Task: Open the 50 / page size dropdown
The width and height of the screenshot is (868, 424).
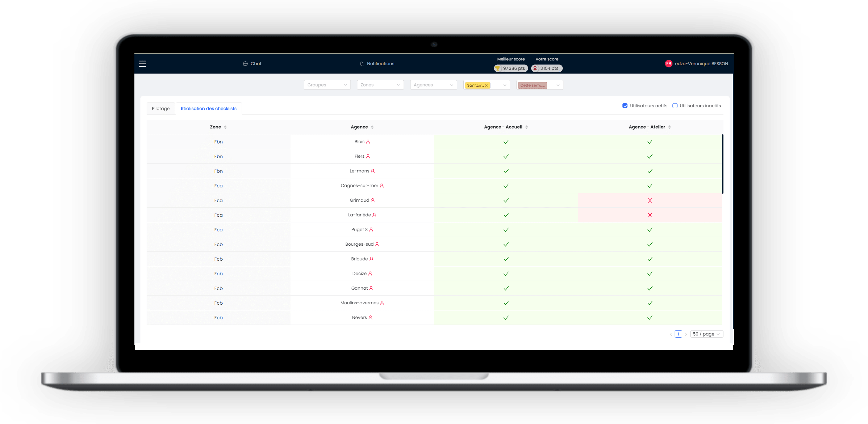Action: tap(707, 334)
